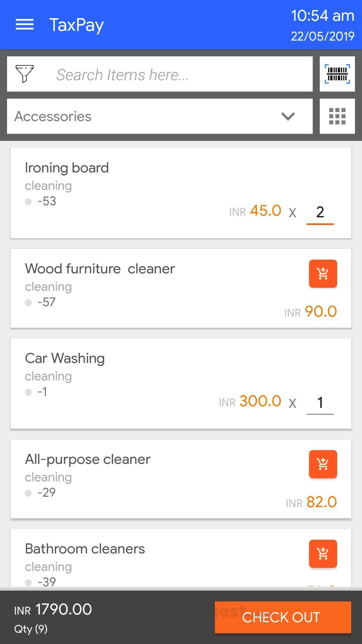Add Bathroom cleaners to cart

(323, 554)
